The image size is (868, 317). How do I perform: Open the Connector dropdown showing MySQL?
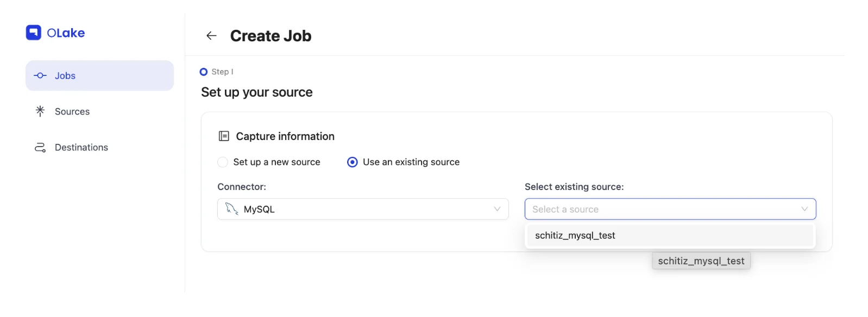362,209
